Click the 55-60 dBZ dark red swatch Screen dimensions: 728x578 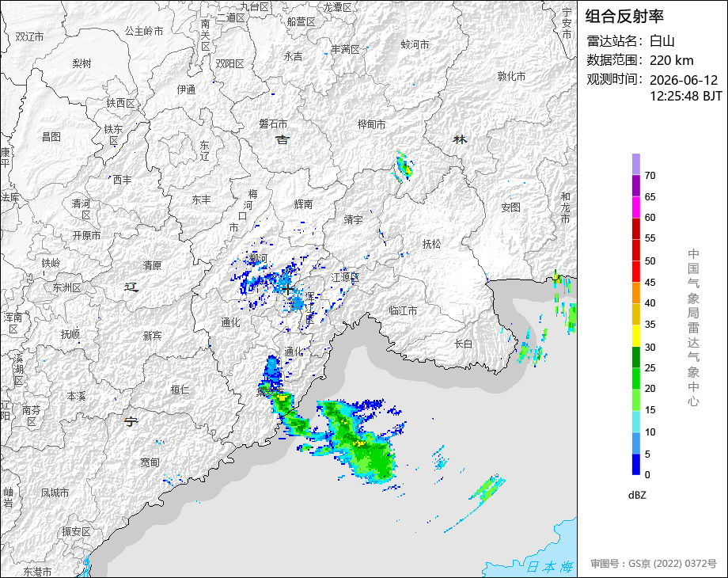(x=636, y=228)
